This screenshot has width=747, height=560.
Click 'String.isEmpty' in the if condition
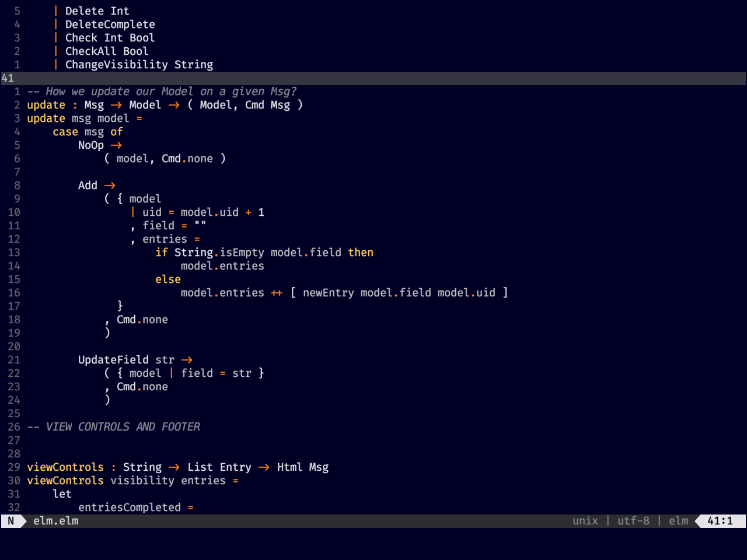pos(219,253)
